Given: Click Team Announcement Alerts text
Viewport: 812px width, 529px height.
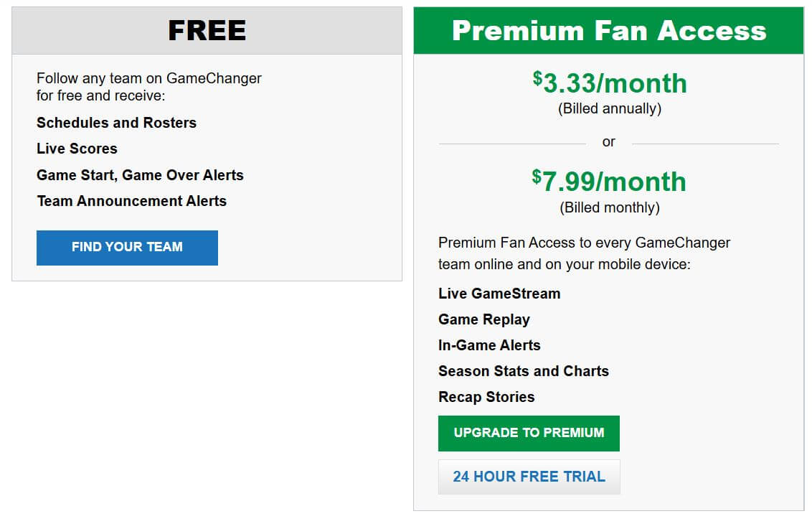Looking at the screenshot, I should coord(131,201).
